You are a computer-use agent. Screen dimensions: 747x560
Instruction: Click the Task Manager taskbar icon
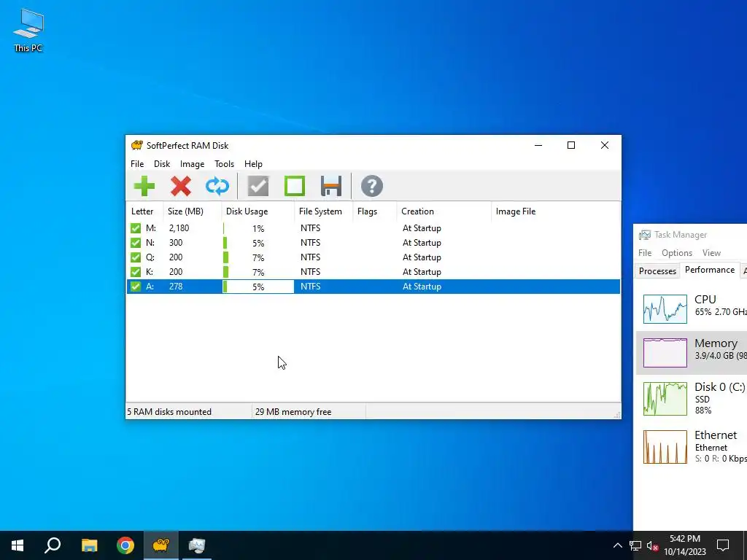click(x=197, y=545)
